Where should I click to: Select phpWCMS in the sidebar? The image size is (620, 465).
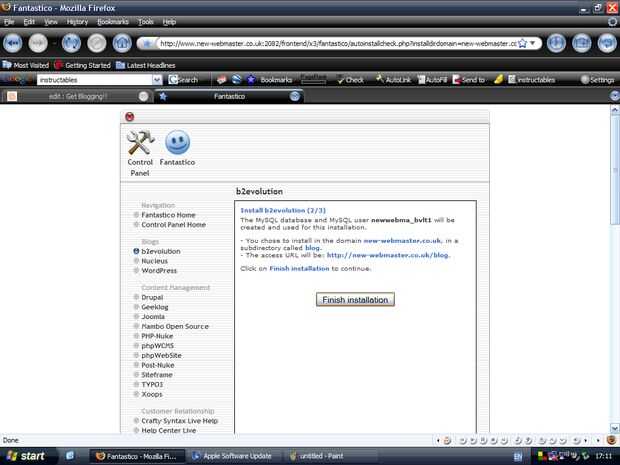coord(157,346)
